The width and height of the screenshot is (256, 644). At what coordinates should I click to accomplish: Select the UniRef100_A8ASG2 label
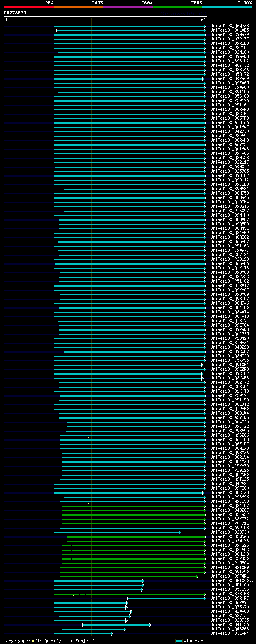230,237
